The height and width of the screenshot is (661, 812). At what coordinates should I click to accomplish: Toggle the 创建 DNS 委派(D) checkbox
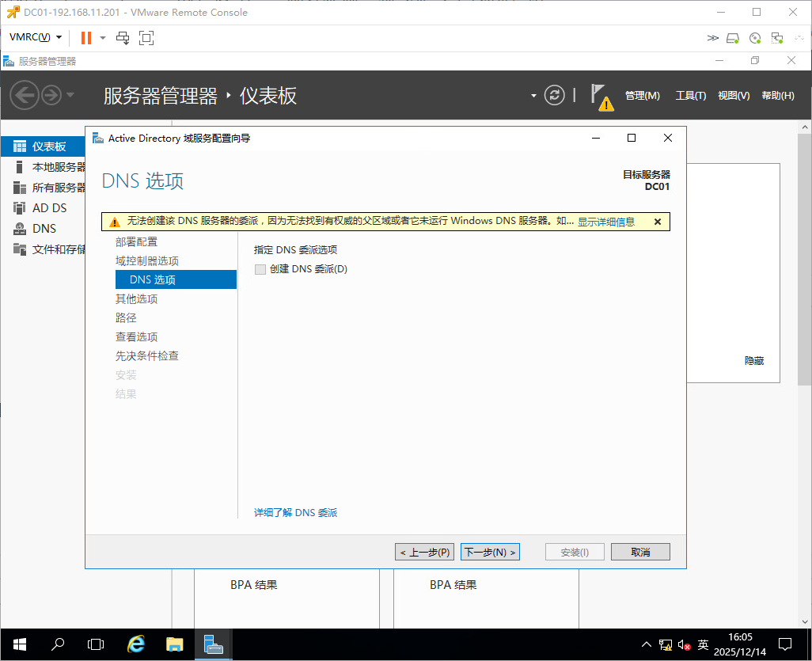[260, 269]
